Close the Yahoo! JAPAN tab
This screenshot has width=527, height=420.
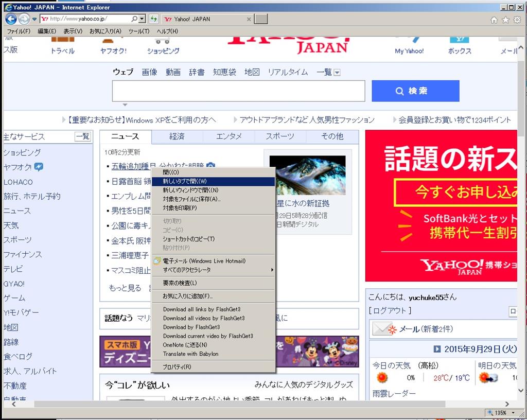point(249,19)
